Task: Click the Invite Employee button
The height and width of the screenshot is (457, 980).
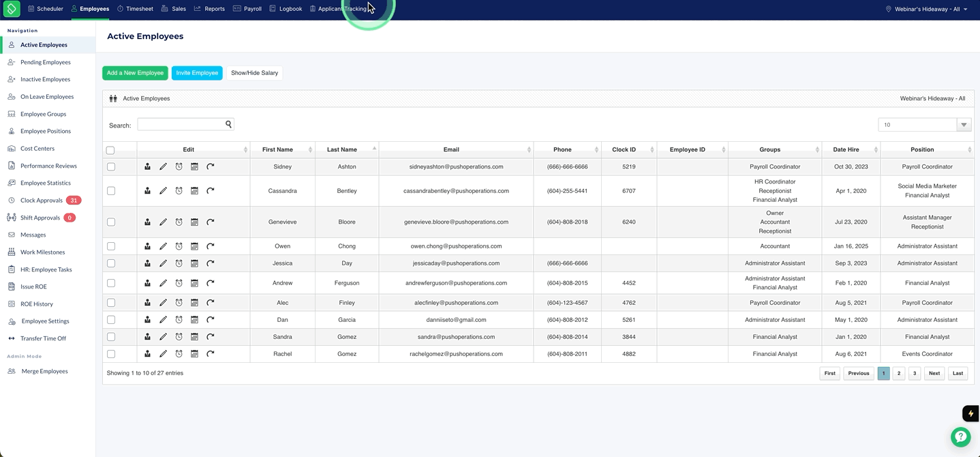Action: pos(197,73)
